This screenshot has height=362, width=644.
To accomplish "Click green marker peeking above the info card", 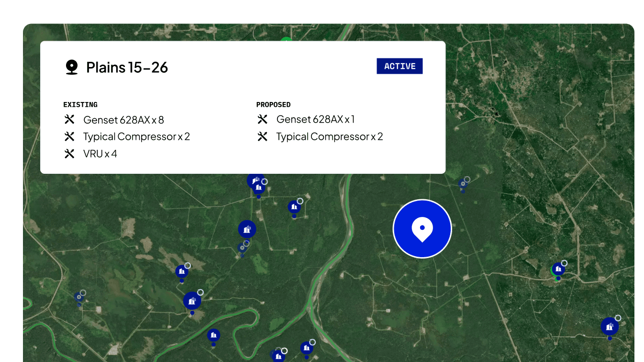I will (x=286, y=40).
